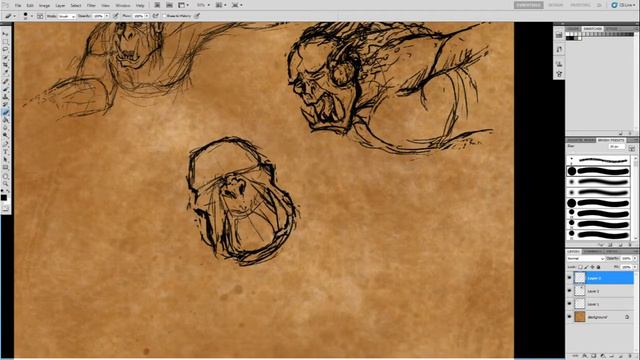Add layer mask icon in Layers panel
Image resolution: width=640 pixels, height=360 pixels.
tap(593, 356)
